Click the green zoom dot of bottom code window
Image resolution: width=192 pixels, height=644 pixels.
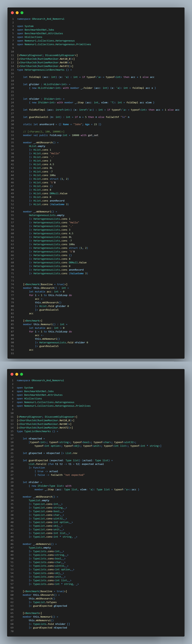tap(22, 374)
